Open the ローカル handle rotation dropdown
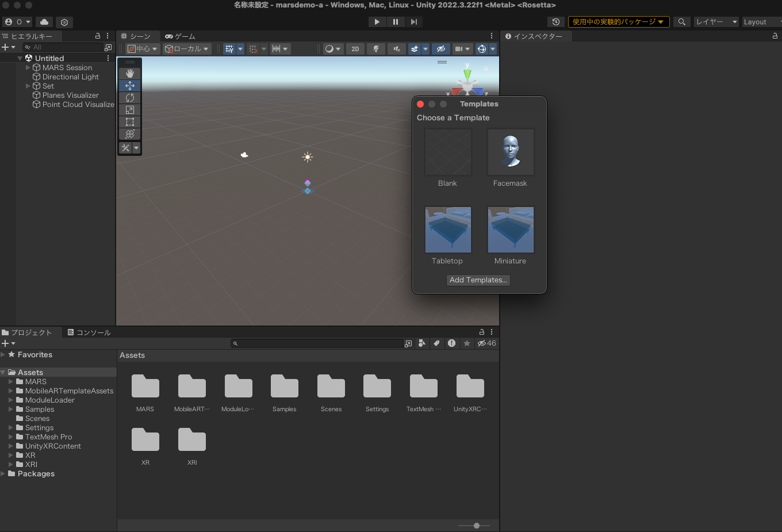This screenshot has width=782, height=532. pyautogui.click(x=187, y=49)
